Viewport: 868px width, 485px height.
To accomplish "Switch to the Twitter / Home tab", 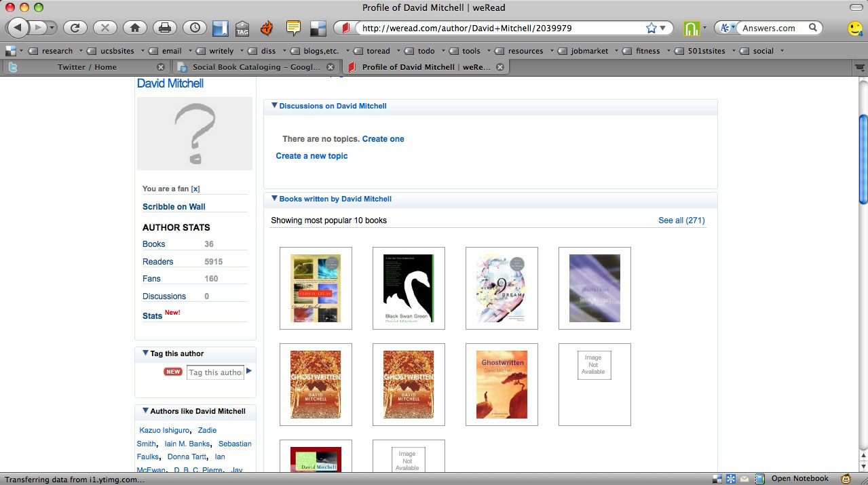I will 86,67.
